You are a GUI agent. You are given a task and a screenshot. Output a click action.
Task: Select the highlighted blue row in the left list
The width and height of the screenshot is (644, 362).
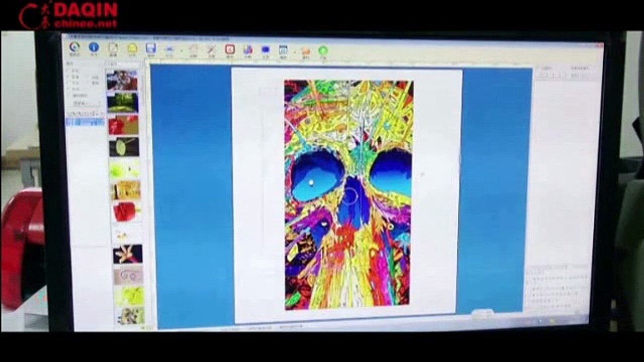click(x=85, y=122)
